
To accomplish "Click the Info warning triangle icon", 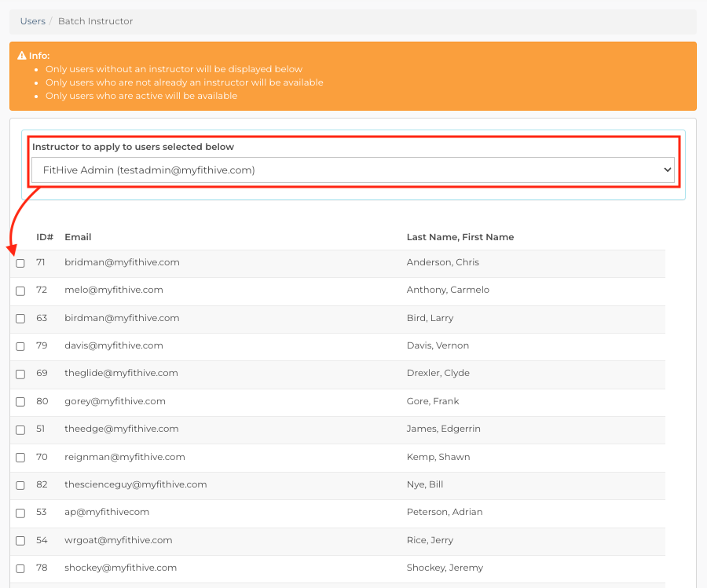I will [x=22, y=56].
